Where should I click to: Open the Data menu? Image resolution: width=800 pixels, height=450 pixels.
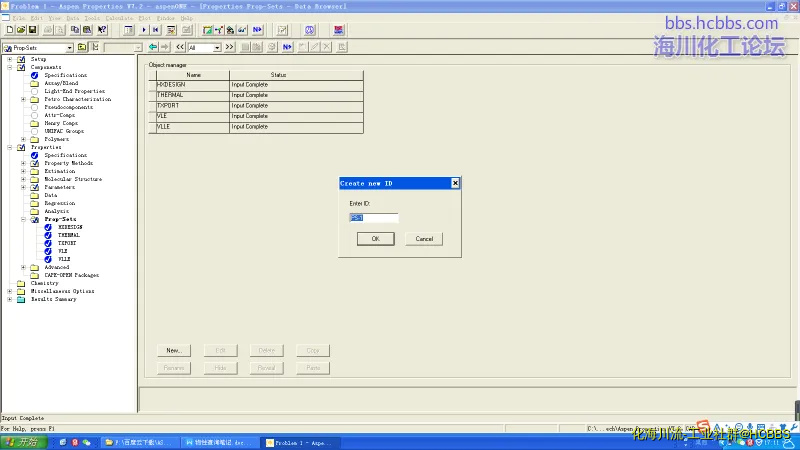(x=73, y=18)
